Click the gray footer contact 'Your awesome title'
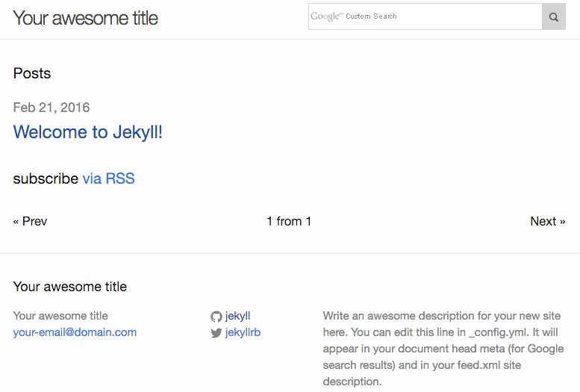Viewport: 580px width, 392px height. [x=60, y=316]
